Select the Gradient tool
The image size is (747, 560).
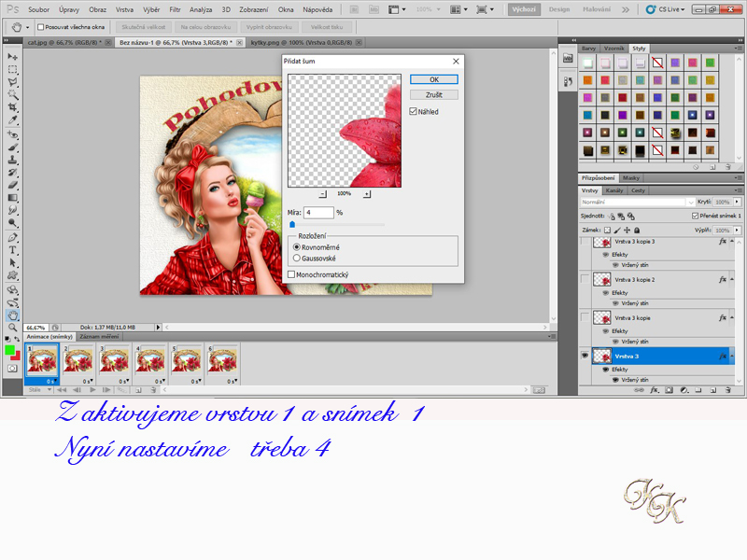[12, 197]
